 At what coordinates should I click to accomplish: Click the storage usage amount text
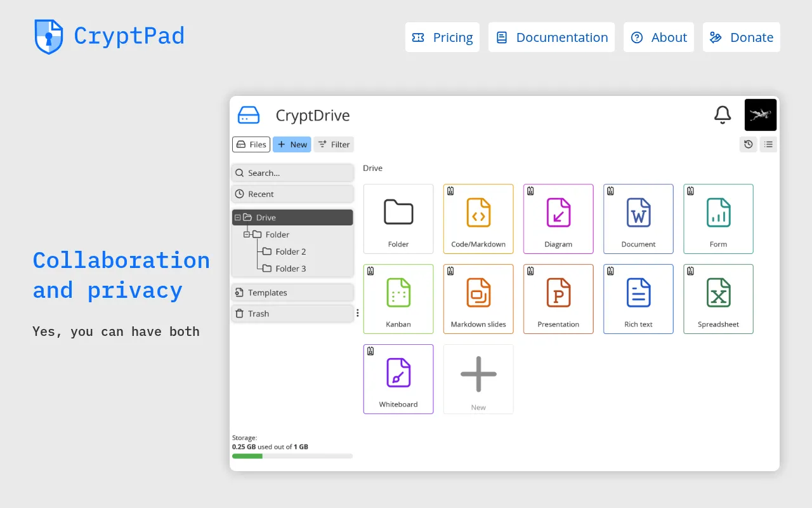pyautogui.click(x=270, y=447)
